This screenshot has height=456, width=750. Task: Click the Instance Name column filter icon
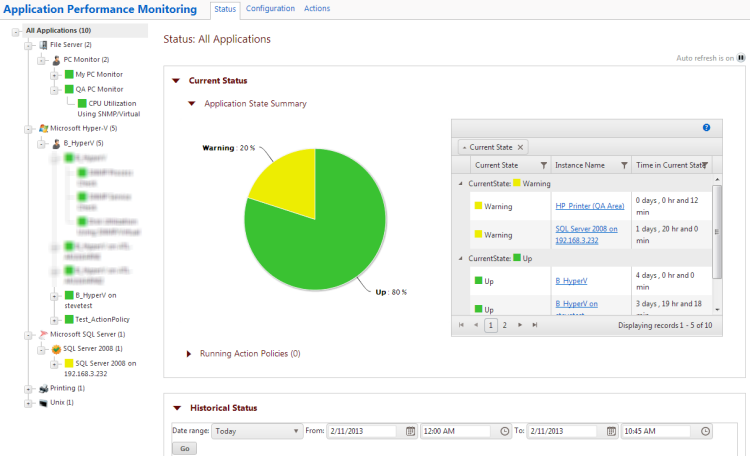624,165
